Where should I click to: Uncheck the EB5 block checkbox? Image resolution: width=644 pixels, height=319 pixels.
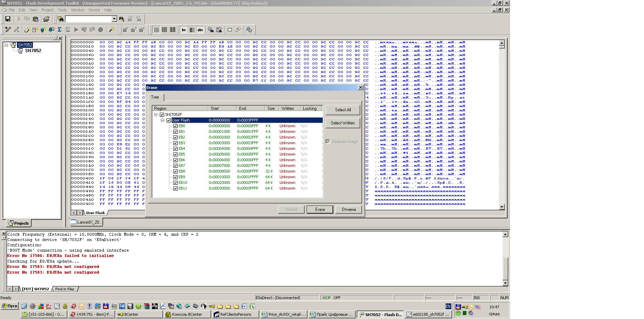[x=175, y=154]
